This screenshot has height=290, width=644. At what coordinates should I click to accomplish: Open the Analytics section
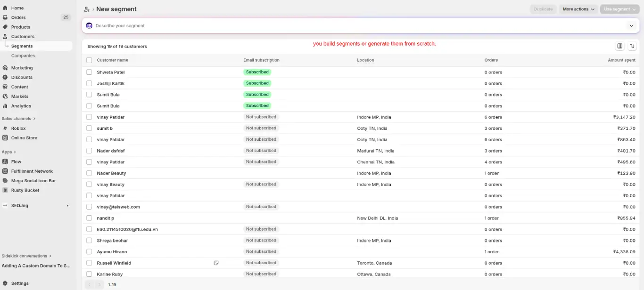click(21, 105)
